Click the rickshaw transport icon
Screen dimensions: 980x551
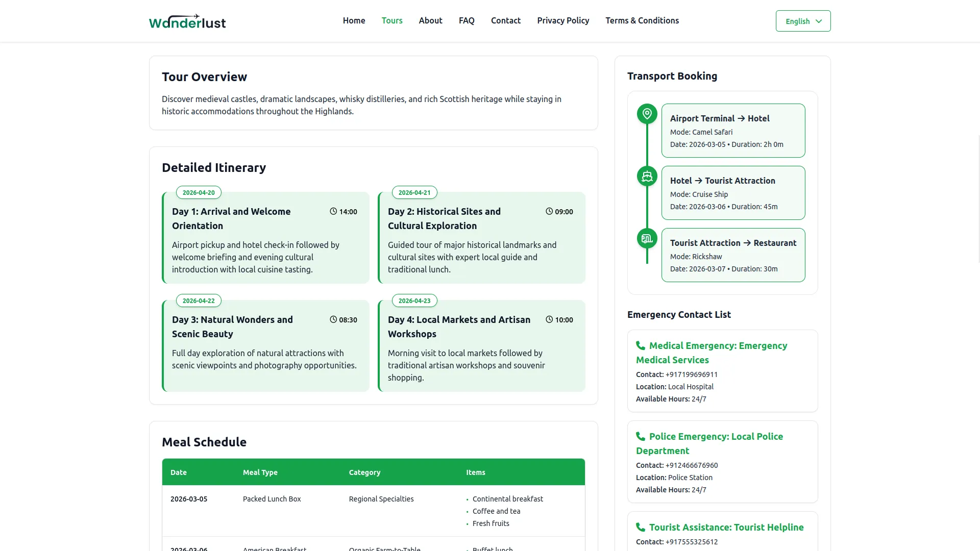[647, 238]
